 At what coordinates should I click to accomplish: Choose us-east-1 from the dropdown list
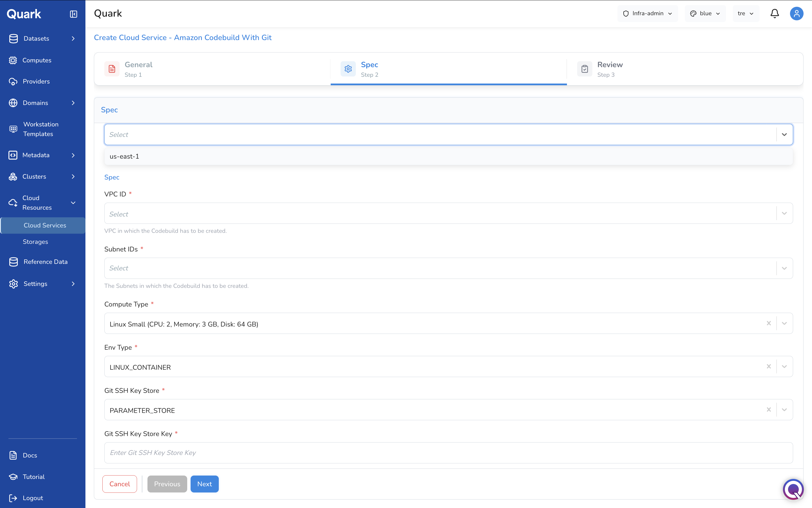(449, 157)
